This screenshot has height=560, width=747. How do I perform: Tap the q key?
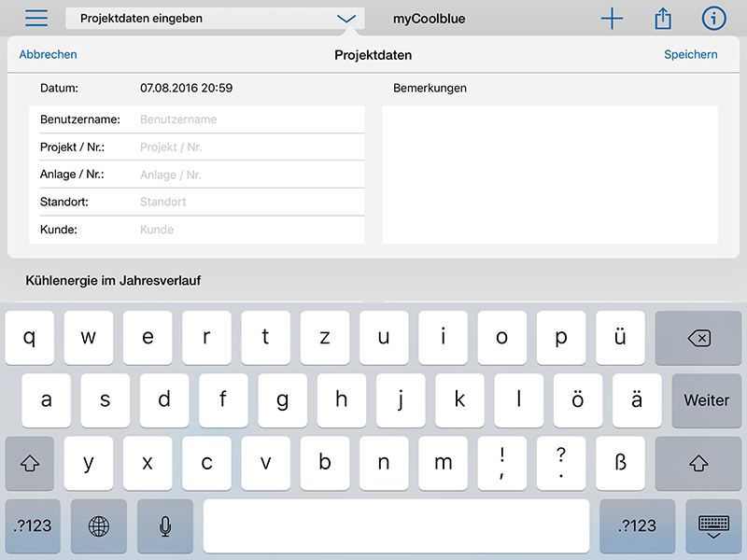click(30, 338)
